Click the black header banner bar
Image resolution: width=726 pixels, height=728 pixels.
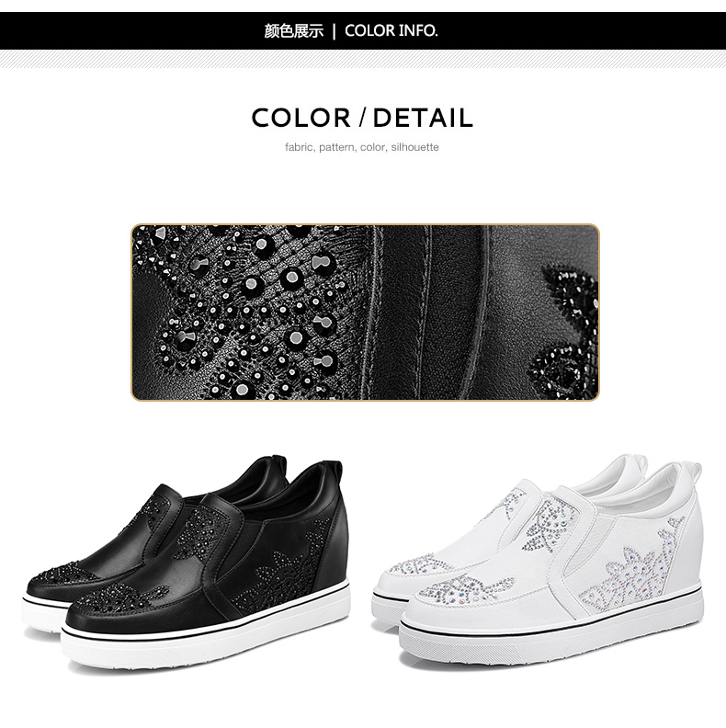tap(363, 30)
